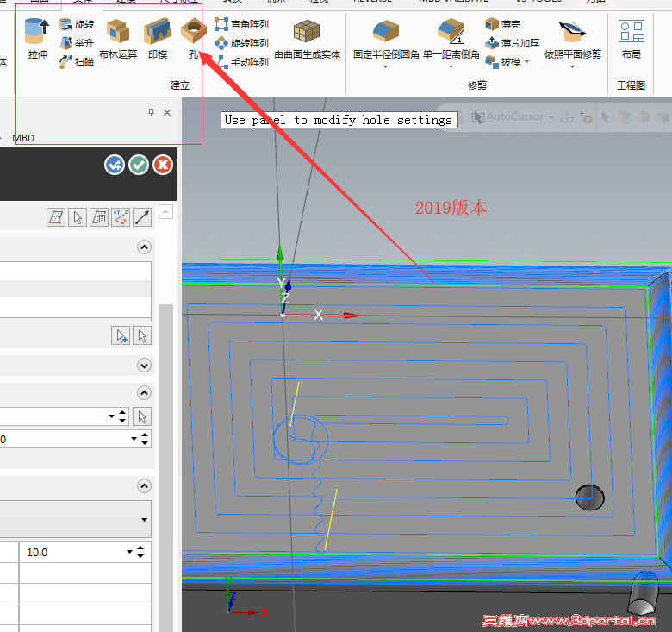
Task: Select 固定半径倒圆角 constant fillet tool
Action: pos(386,38)
